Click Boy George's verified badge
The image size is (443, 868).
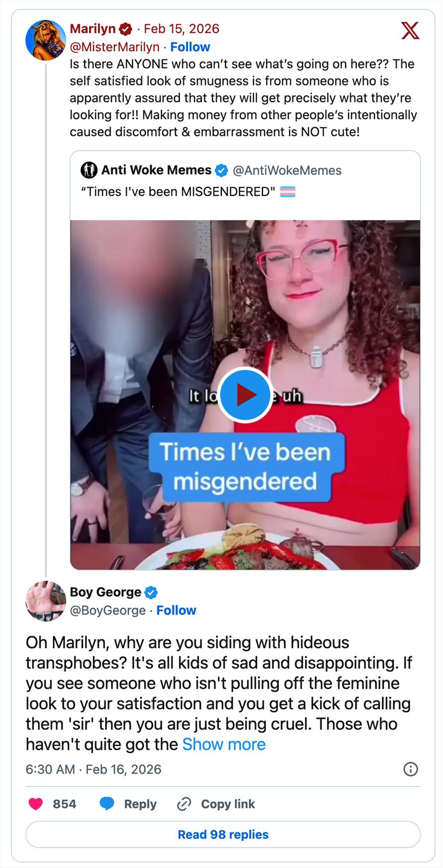tap(151, 593)
